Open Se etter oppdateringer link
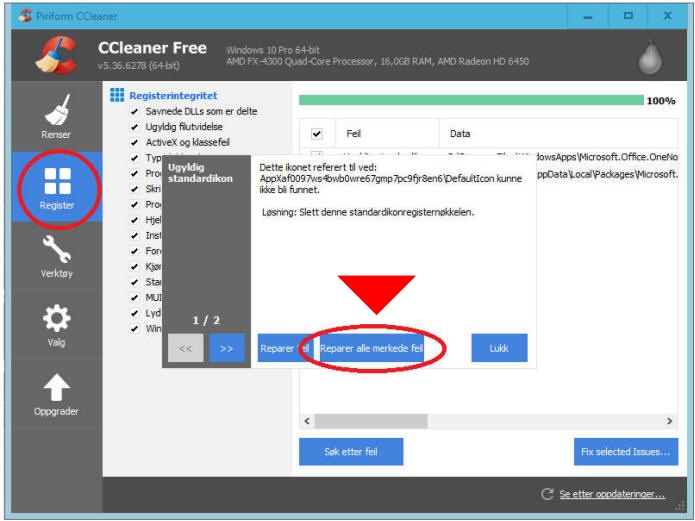Image resolution: width=695 pixels, height=521 pixels. tap(612, 494)
